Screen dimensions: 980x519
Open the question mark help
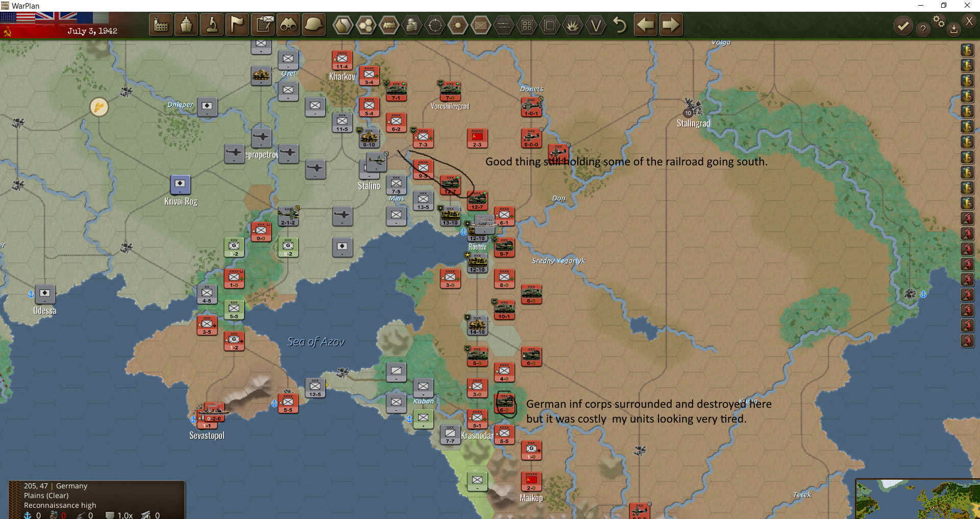point(923,29)
